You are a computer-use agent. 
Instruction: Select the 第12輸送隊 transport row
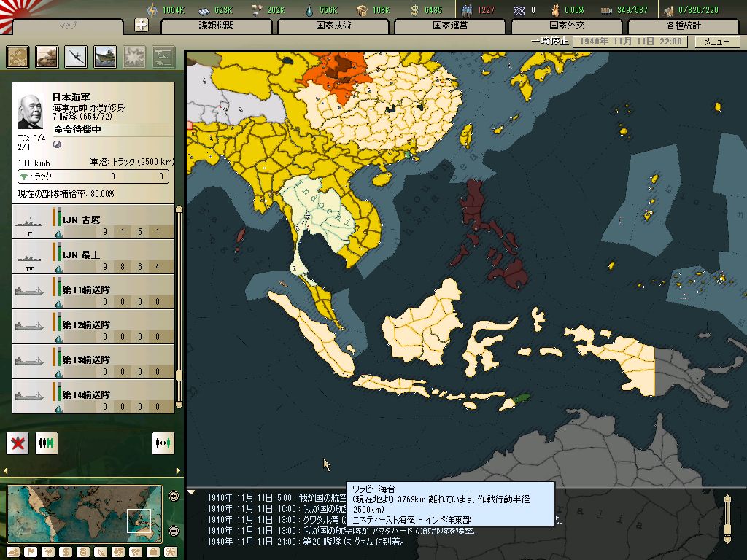tap(93, 327)
